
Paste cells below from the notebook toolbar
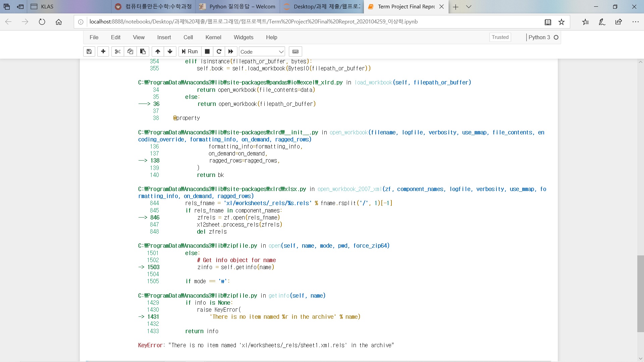click(143, 51)
